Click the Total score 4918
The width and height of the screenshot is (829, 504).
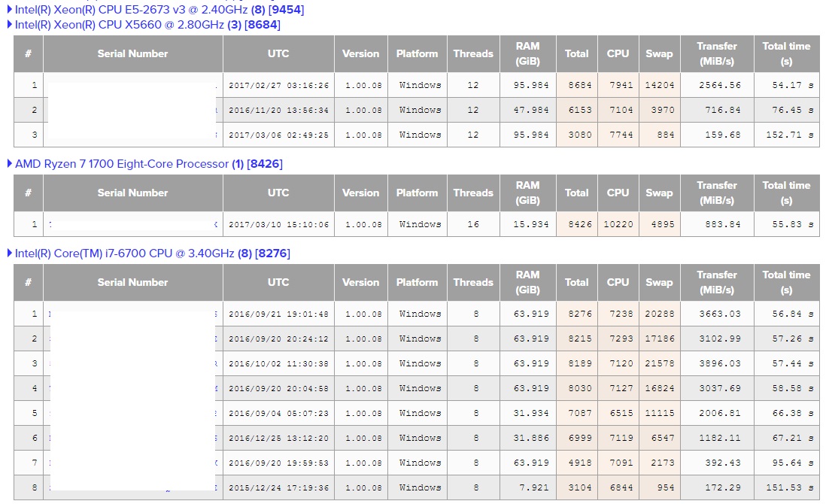[x=580, y=463]
